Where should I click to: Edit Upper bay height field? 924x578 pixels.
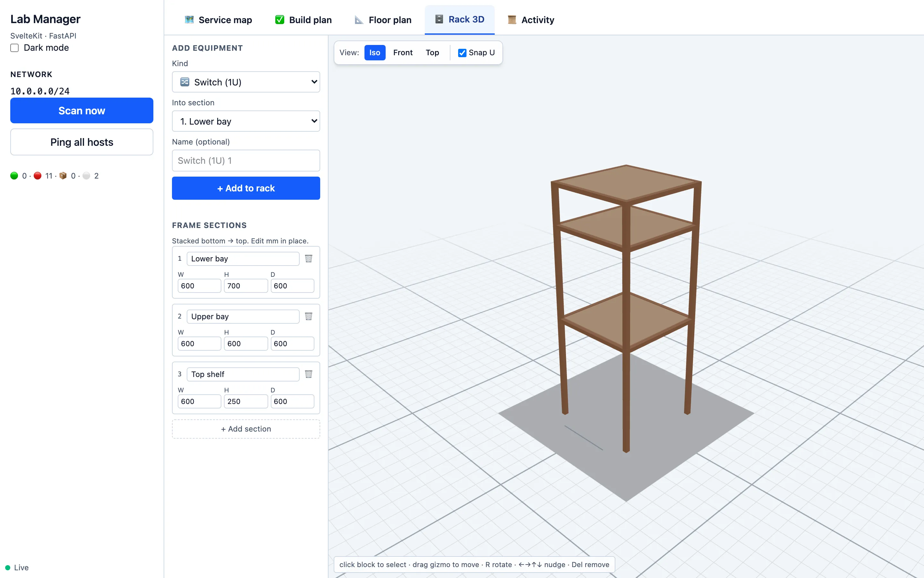pyautogui.click(x=246, y=344)
